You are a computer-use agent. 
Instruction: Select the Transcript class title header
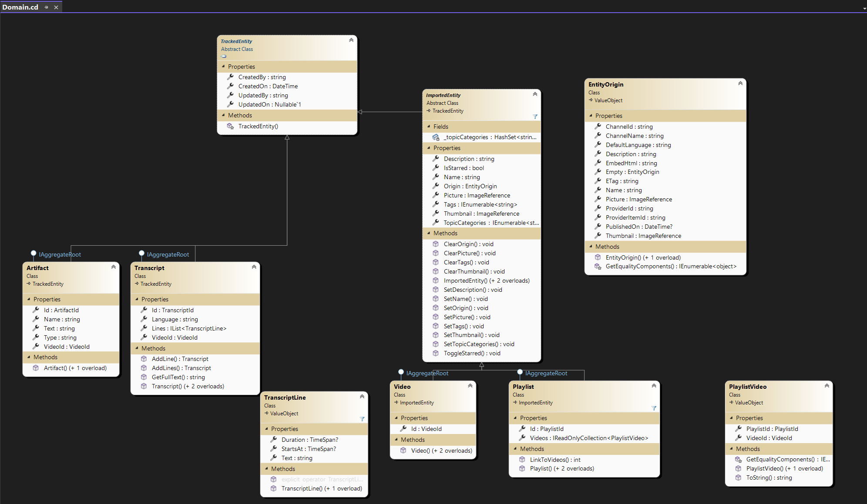(x=149, y=268)
